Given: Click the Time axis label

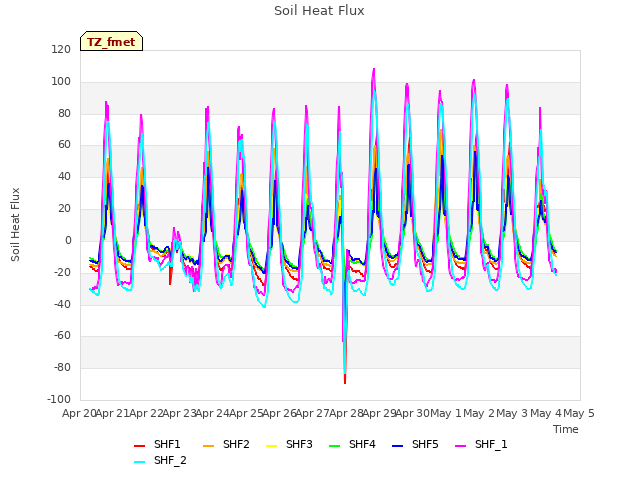Looking at the screenshot, I should click(566, 429).
